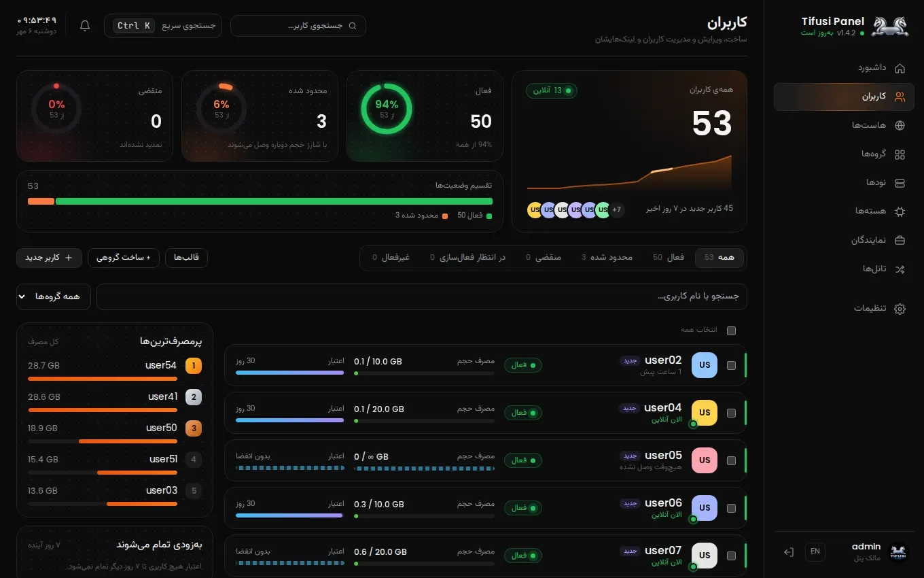Open cores via the chip icon

900,211
